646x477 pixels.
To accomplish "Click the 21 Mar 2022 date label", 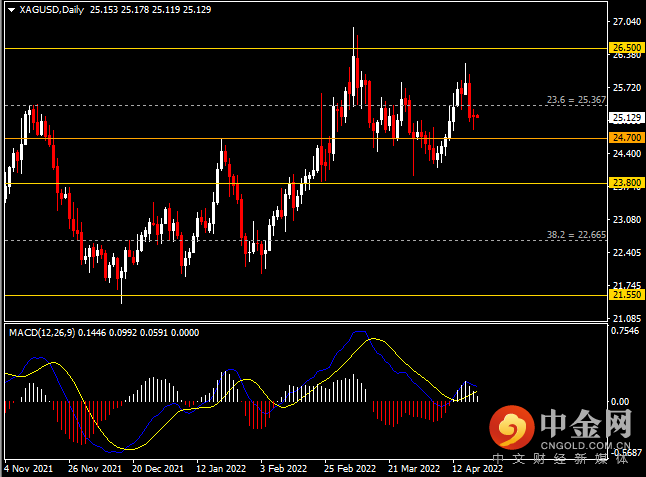I will [x=414, y=469].
